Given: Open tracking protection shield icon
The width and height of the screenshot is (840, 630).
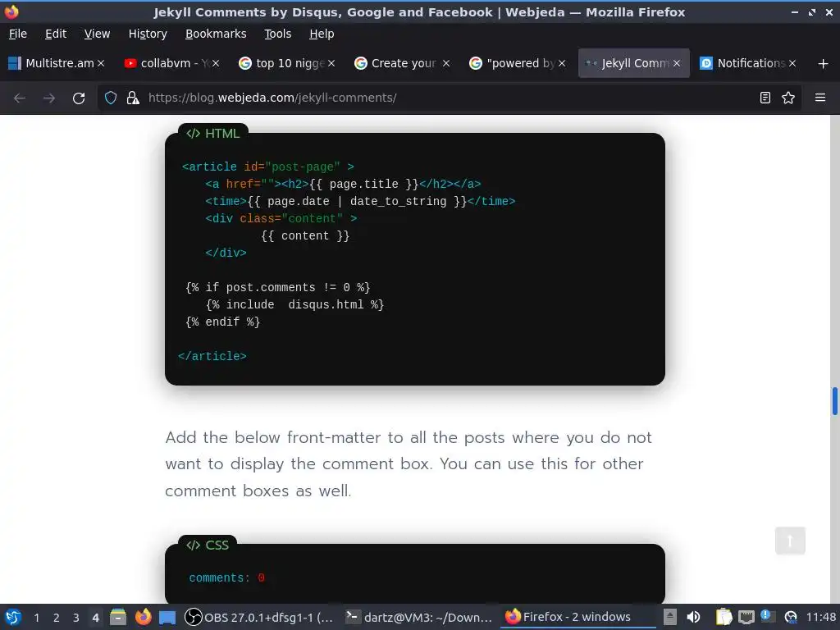Looking at the screenshot, I should tap(111, 98).
